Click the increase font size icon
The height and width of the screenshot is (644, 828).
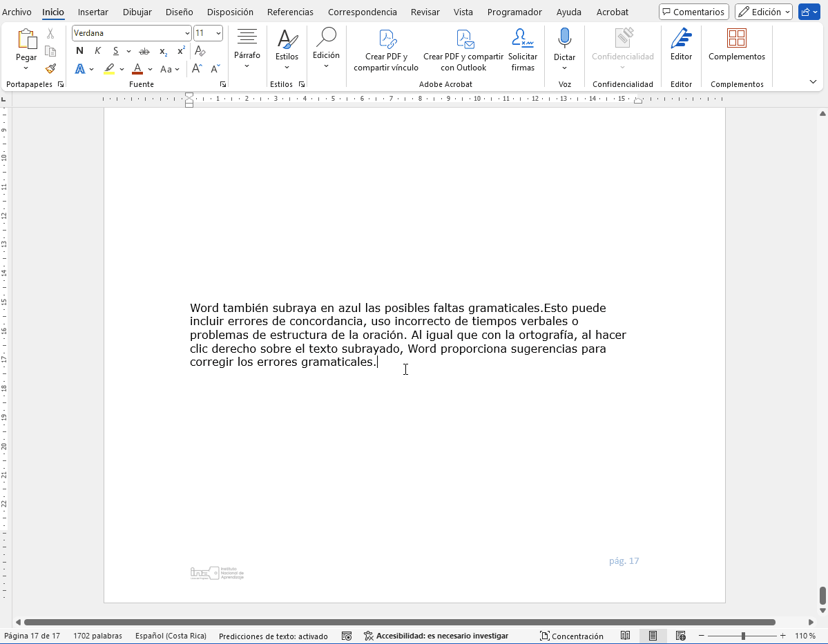coord(197,69)
